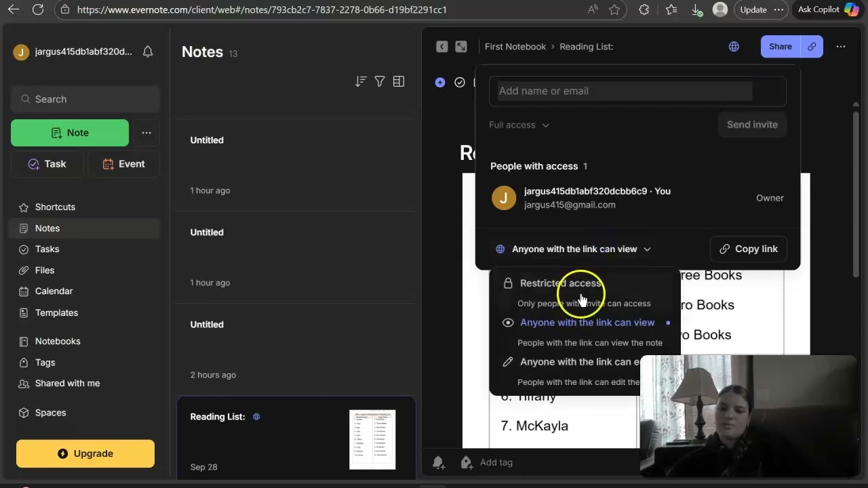Click the Share button

[781, 46]
